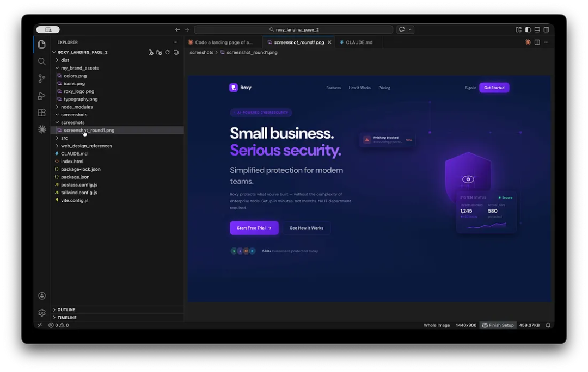
Task: Switch to the 'Code a landing page' tab
Action: pyautogui.click(x=223, y=42)
